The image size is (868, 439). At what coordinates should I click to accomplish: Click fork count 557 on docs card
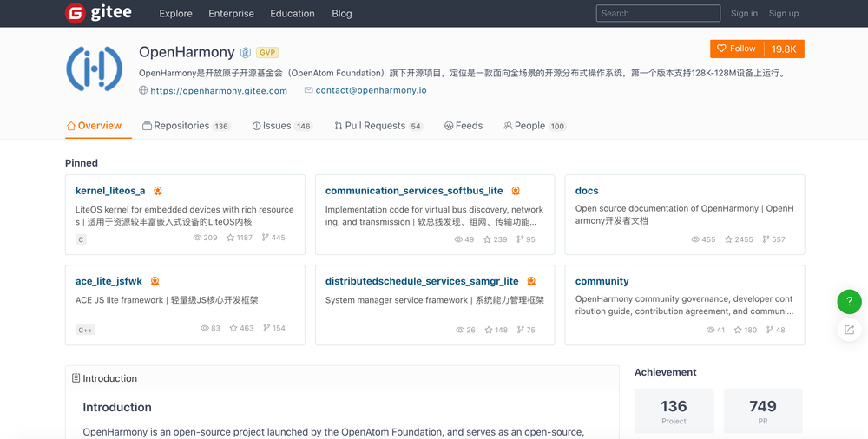773,239
